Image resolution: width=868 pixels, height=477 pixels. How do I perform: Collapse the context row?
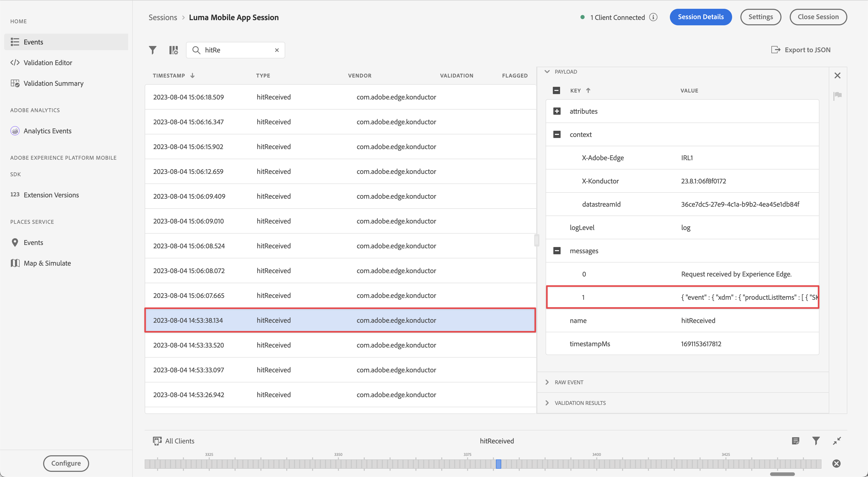557,135
